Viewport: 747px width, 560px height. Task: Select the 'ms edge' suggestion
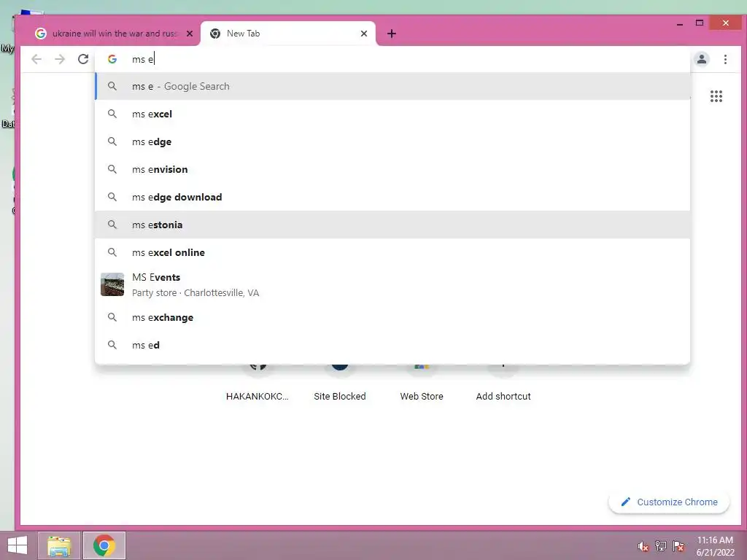click(x=392, y=141)
